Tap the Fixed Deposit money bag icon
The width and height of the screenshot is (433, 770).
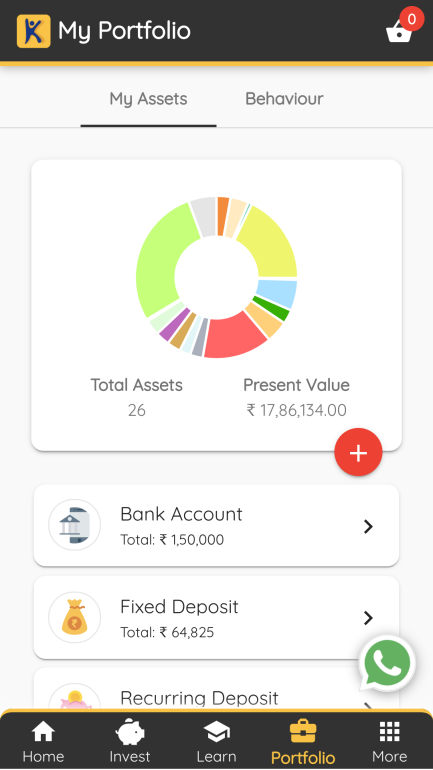(x=75, y=617)
